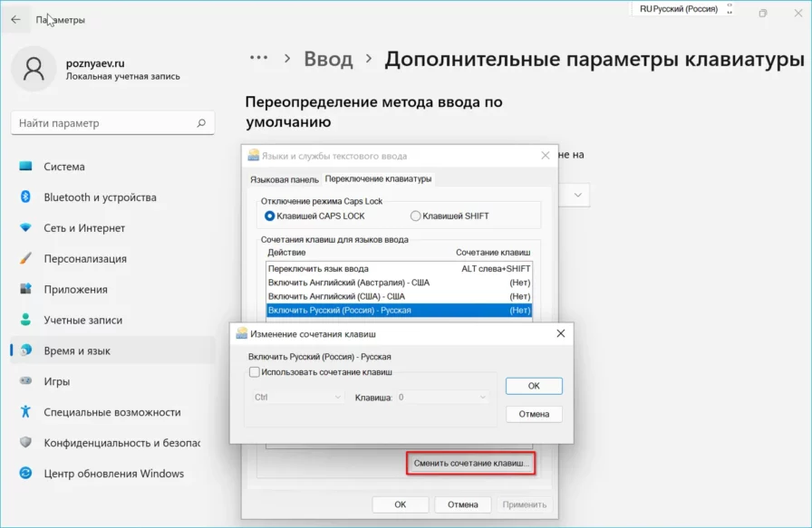
Task: Close Языки и службы текстового ввода dialog
Action: click(546, 155)
